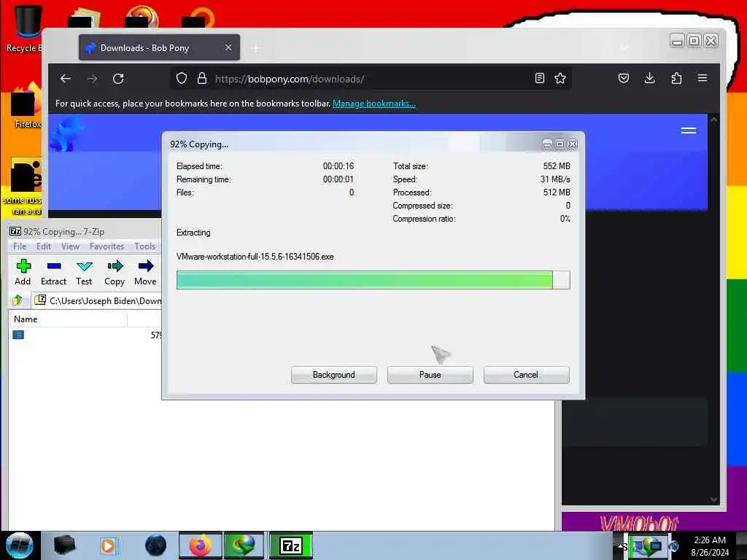Open a new Firefox tab
This screenshot has width=747, height=560.
pyautogui.click(x=256, y=48)
